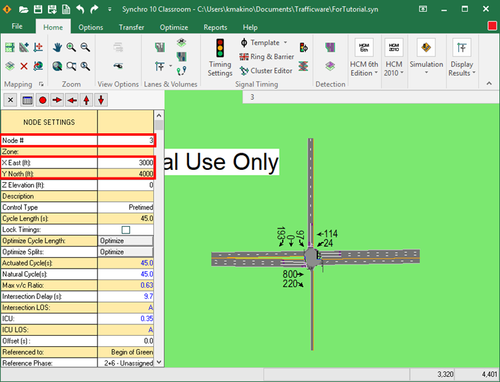The height and width of the screenshot is (382, 500).
Task: Click the green map layers icon in Mapping
Action: (10, 66)
